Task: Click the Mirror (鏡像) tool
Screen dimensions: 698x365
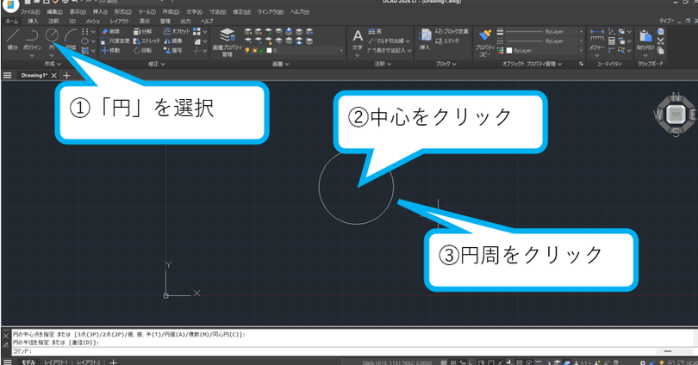Action: coord(173,41)
